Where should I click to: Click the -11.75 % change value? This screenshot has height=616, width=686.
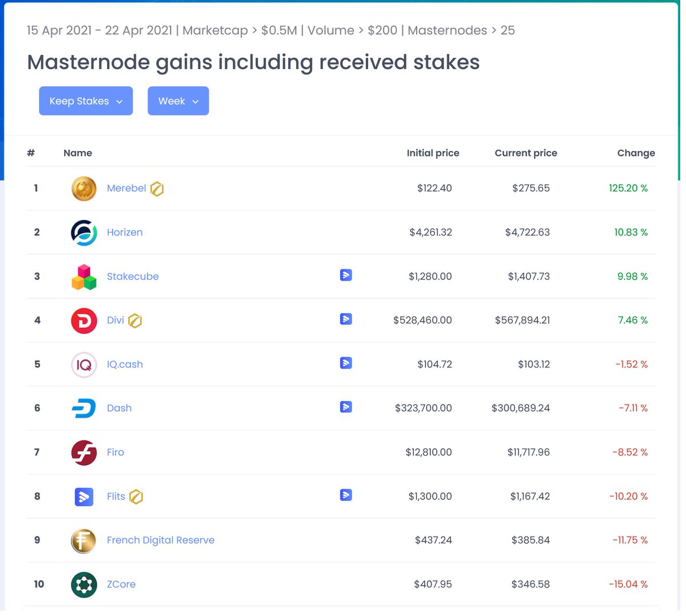(630, 541)
